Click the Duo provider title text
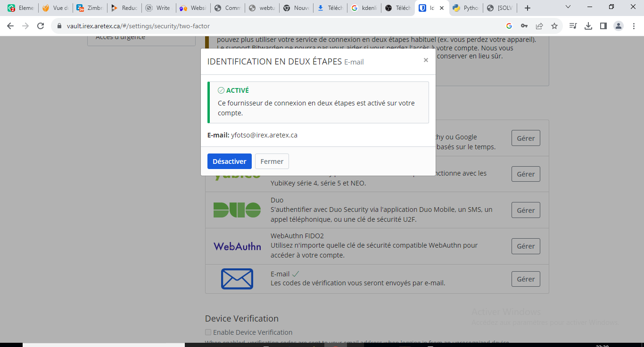The height and width of the screenshot is (347, 644). click(x=277, y=200)
